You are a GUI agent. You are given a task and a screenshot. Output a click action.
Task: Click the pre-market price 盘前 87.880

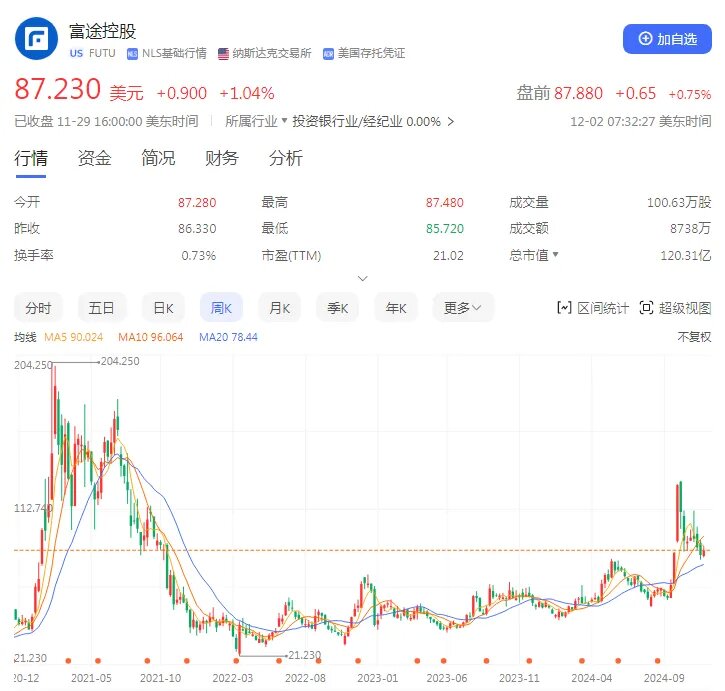point(559,93)
